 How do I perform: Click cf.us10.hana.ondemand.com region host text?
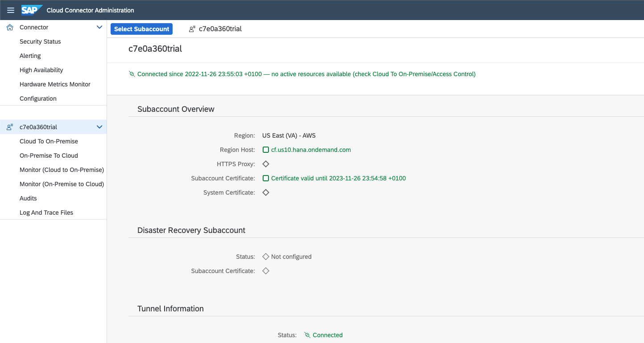[311, 150]
